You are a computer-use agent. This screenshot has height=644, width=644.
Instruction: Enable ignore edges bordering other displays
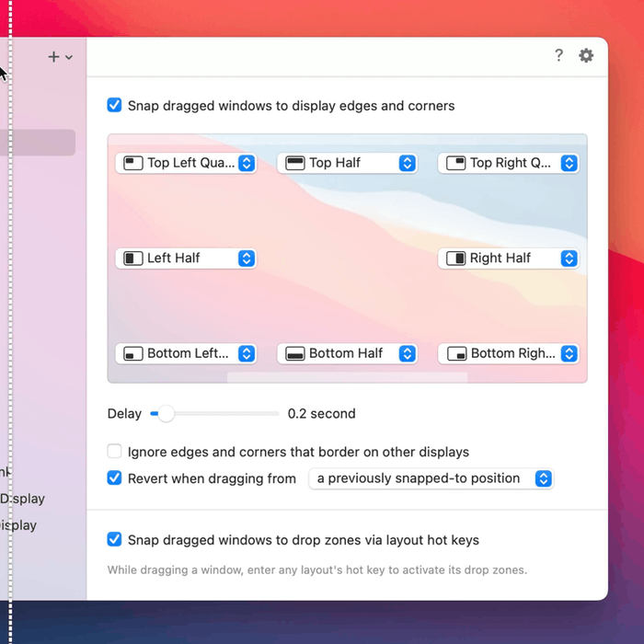click(115, 452)
